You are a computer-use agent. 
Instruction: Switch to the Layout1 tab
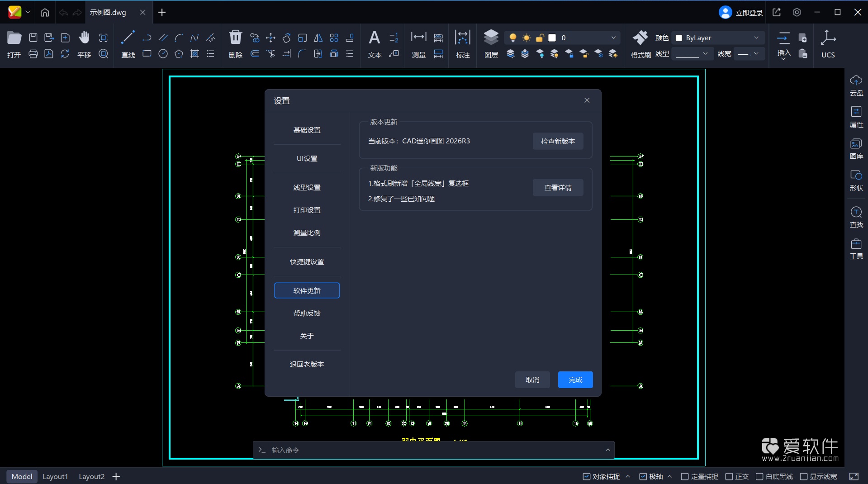pyautogui.click(x=55, y=476)
